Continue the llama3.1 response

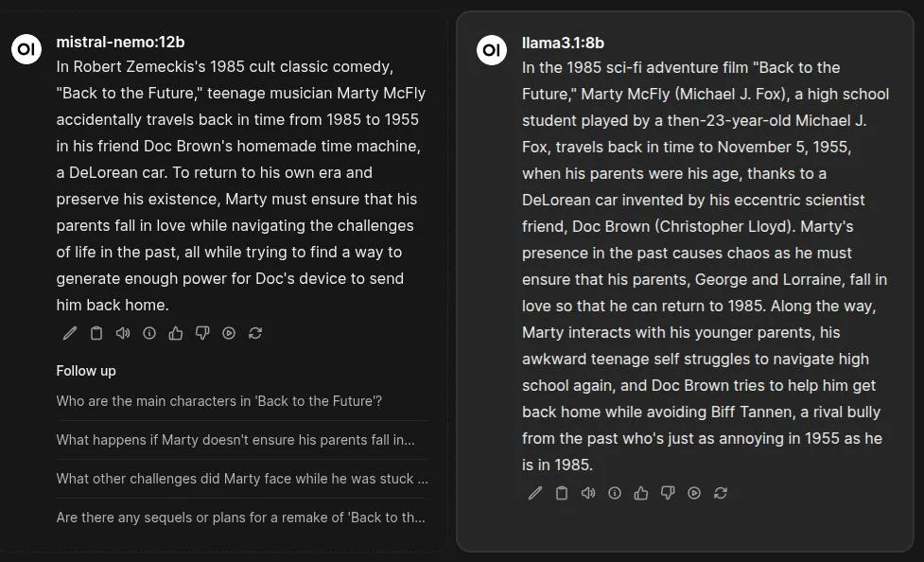pyautogui.click(x=694, y=493)
